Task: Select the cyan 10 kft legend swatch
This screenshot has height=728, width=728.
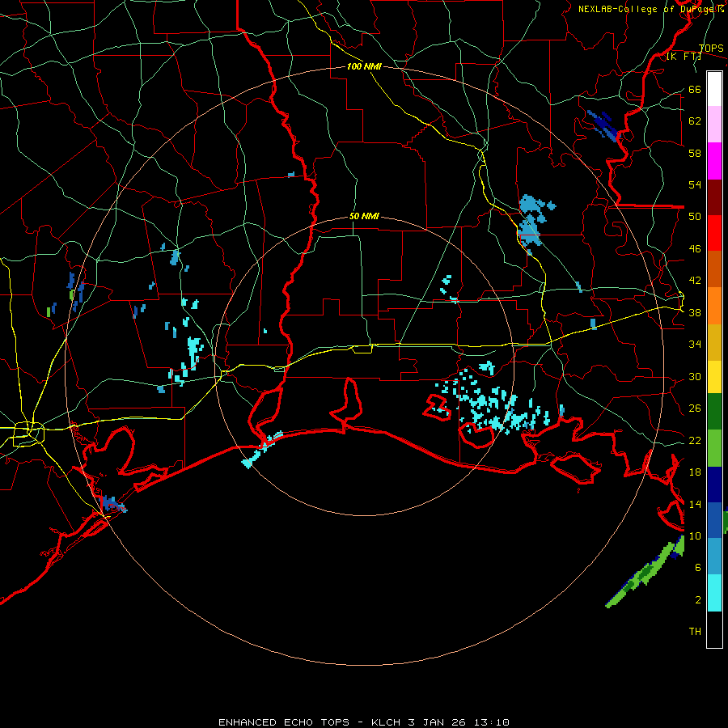Action: [x=714, y=593]
